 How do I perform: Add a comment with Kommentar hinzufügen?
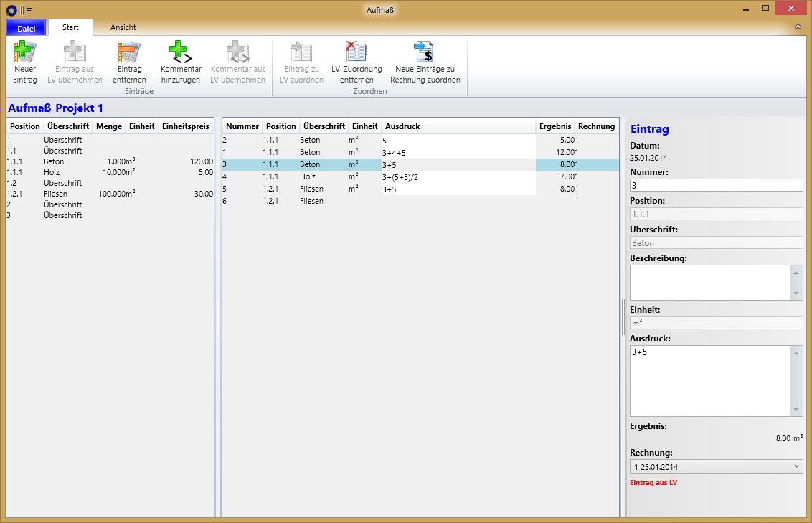point(181,62)
